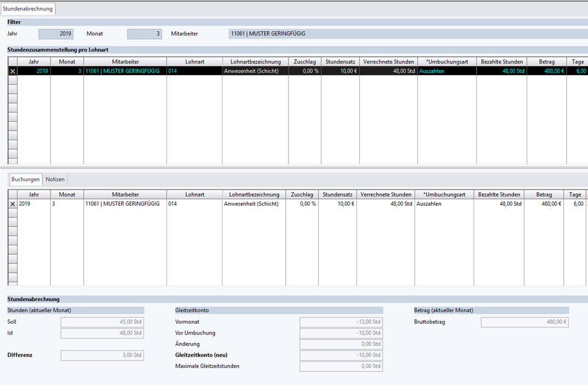The height and width of the screenshot is (385, 588).
Task: Click the Differenz field showing 3,00 Std
Action: click(102, 355)
